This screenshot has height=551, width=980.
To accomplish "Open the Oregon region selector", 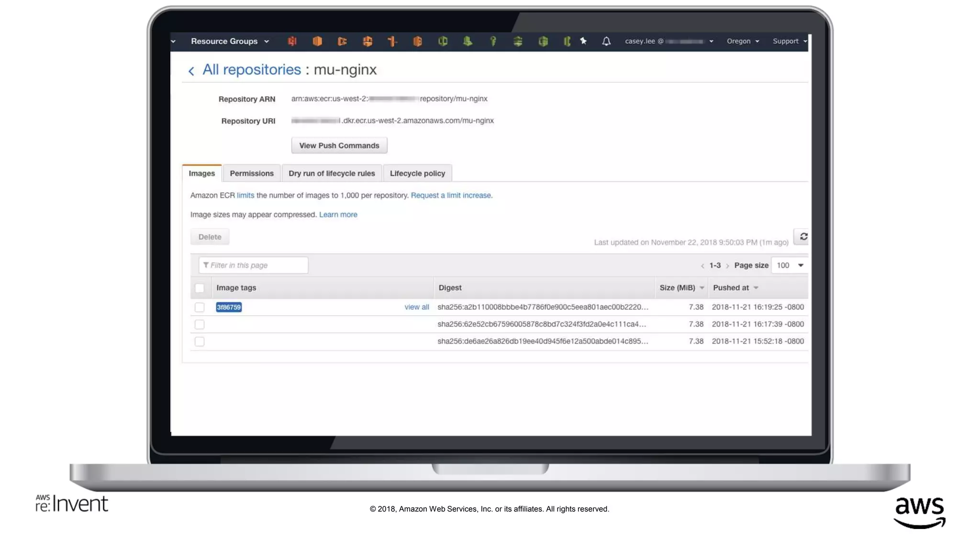I will point(743,41).
